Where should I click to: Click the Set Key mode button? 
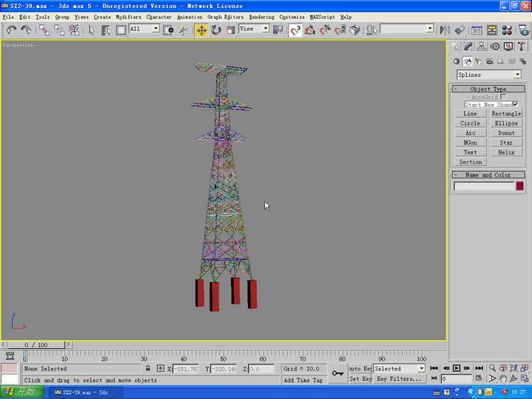[x=360, y=379]
